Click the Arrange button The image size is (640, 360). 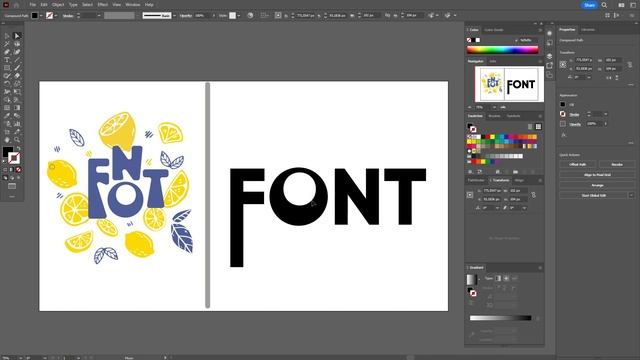[597, 185]
